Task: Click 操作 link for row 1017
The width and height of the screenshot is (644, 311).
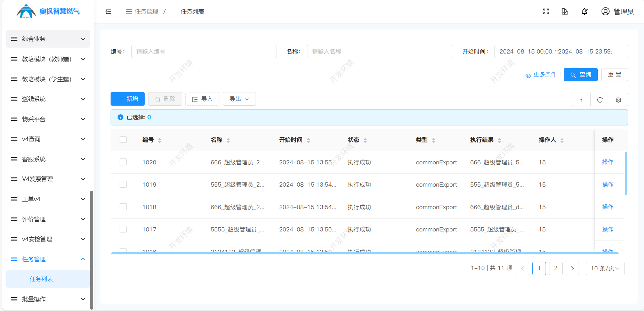Action: click(x=608, y=229)
